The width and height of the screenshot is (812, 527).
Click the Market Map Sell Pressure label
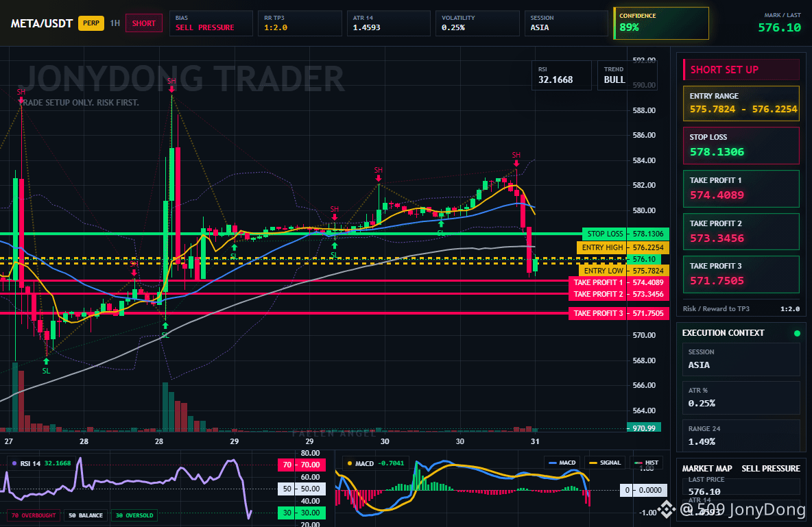pos(771,468)
